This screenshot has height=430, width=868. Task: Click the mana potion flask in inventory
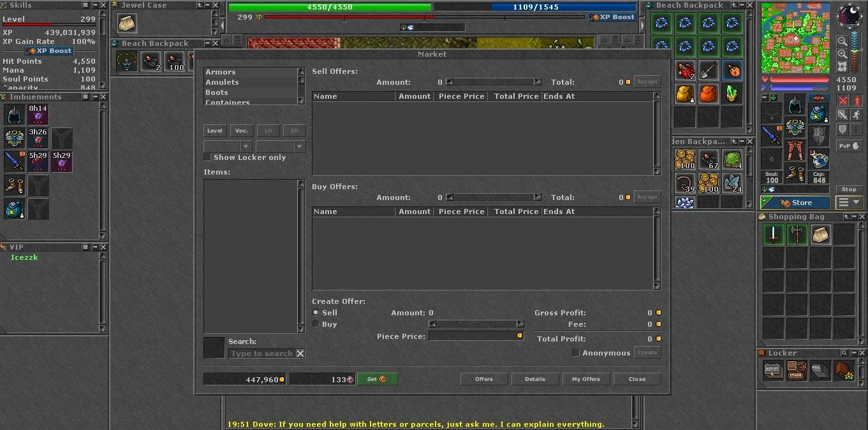pos(819,158)
